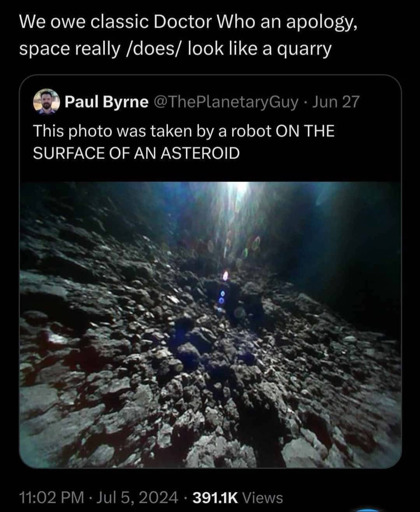Click the 'look like a quarry' text line

tap(260, 49)
